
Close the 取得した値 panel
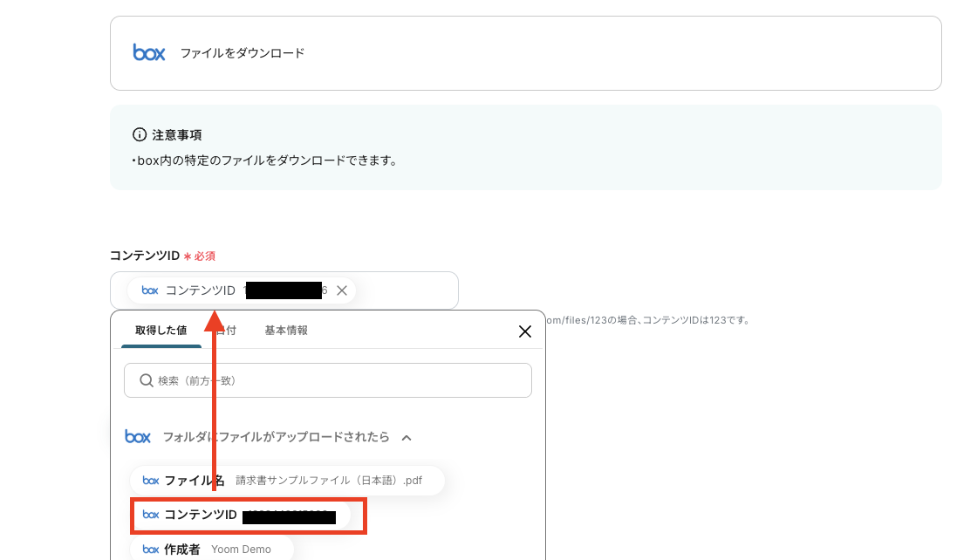tap(524, 331)
